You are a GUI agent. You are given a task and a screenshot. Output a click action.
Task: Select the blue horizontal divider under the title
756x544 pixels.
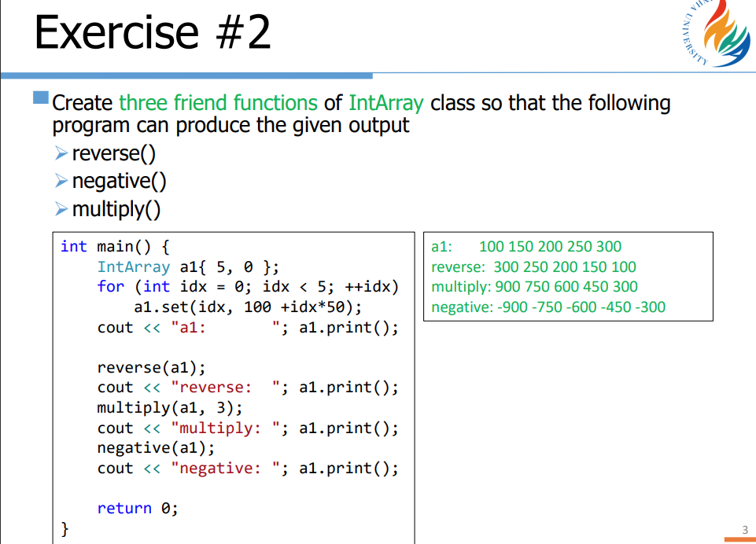(x=189, y=75)
